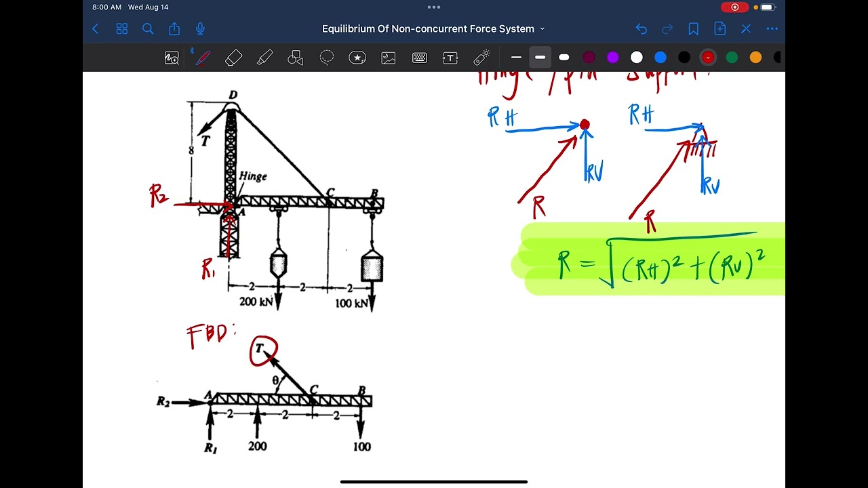Tap the '200 kN' load label
The width and height of the screenshot is (868, 488).
pos(256,302)
